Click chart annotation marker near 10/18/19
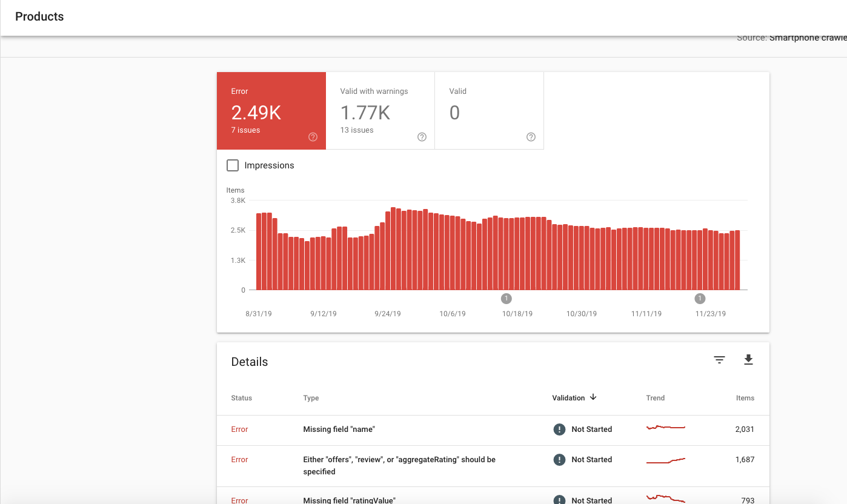The width and height of the screenshot is (847, 504). pos(507,299)
